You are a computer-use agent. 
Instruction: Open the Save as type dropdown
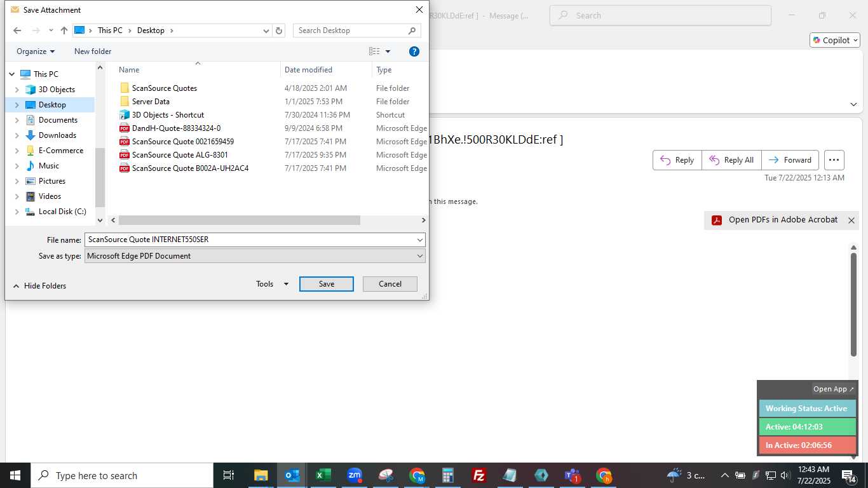pyautogui.click(x=420, y=256)
